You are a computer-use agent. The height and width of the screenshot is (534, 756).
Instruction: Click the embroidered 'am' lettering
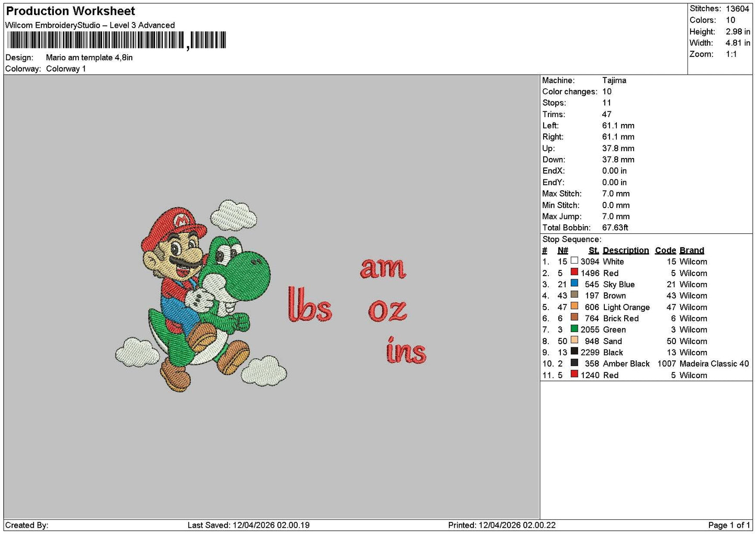[383, 268]
